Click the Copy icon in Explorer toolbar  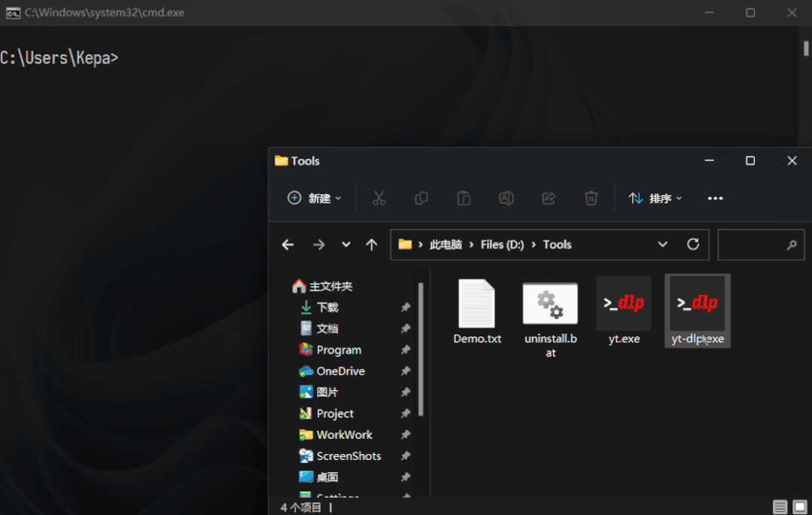[x=421, y=198]
